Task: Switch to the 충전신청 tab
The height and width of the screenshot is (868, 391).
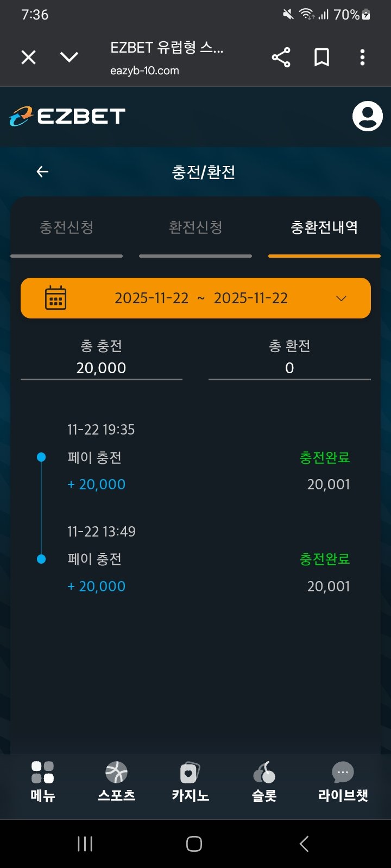Action: pos(67,227)
